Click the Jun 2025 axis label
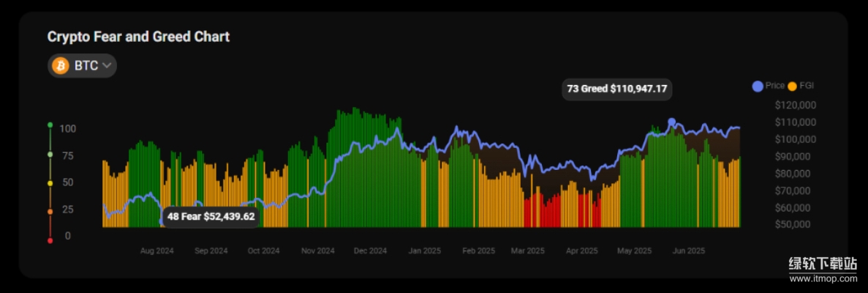This screenshot has width=868, height=293. pos(689,251)
